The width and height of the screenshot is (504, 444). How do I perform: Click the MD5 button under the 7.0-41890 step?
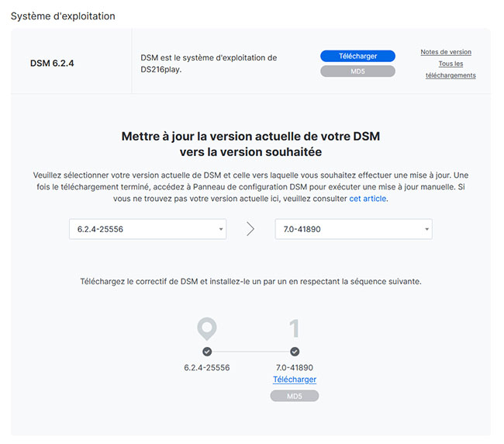(x=295, y=396)
